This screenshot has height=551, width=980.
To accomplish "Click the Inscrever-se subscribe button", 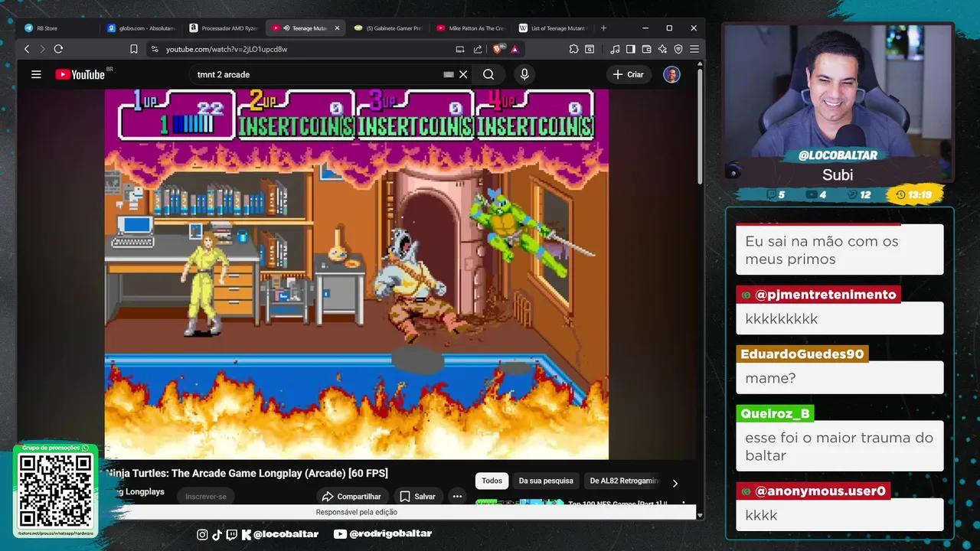I will point(206,496).
